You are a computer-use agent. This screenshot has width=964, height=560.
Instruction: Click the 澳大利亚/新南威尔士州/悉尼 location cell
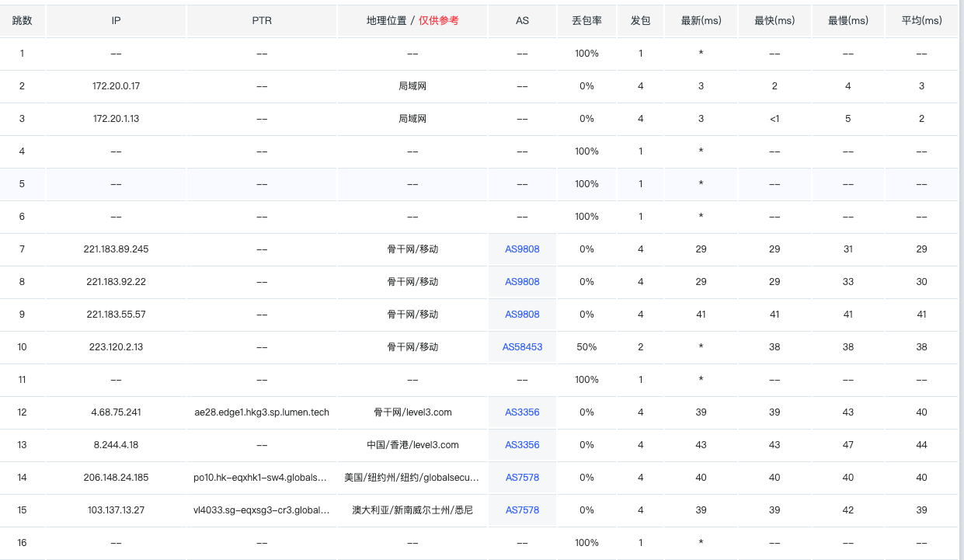click(412, 510)
